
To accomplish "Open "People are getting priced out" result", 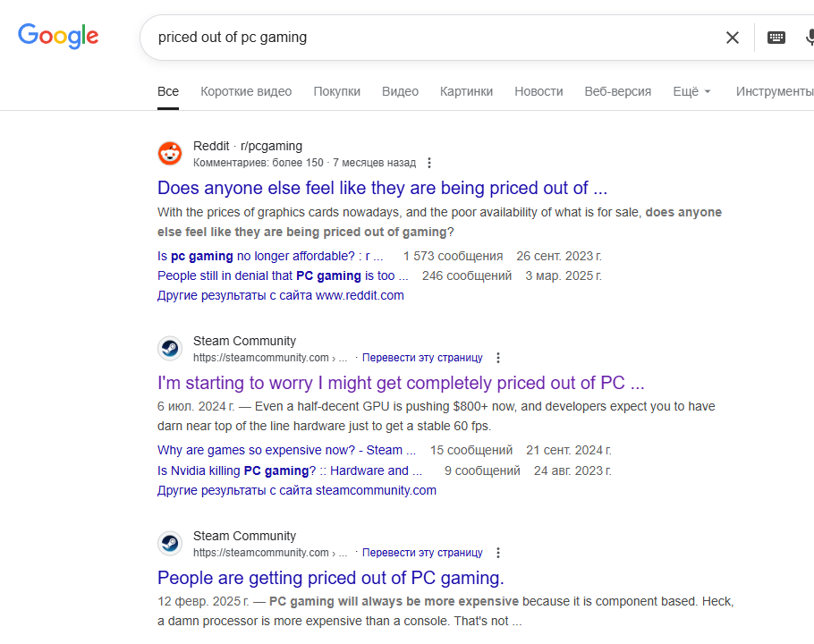I will [x=331, y=578].
